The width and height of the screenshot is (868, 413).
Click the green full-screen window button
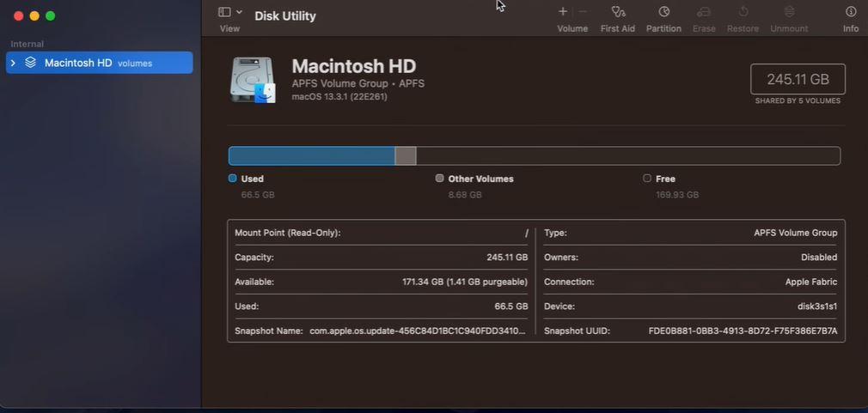51,16
